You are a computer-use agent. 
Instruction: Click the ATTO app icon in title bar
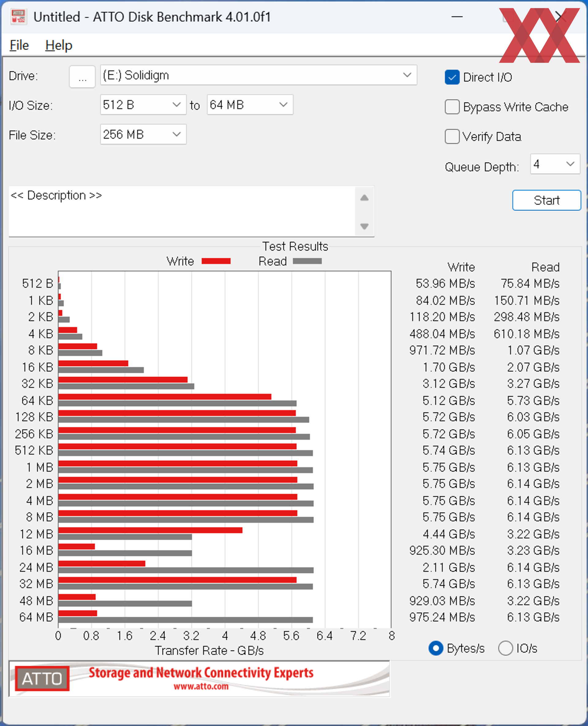pyautogui.click(x=19, y=17)
